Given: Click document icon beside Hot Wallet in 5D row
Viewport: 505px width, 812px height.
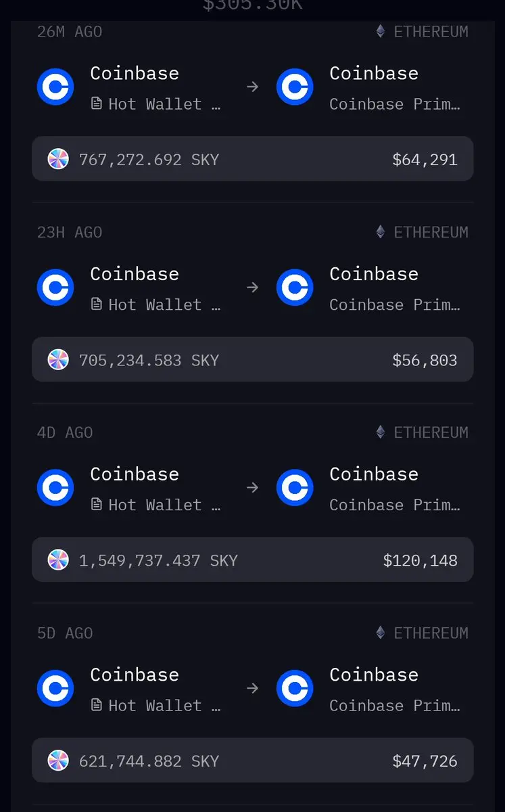Looking at the screenshot, I should (97, 705).
